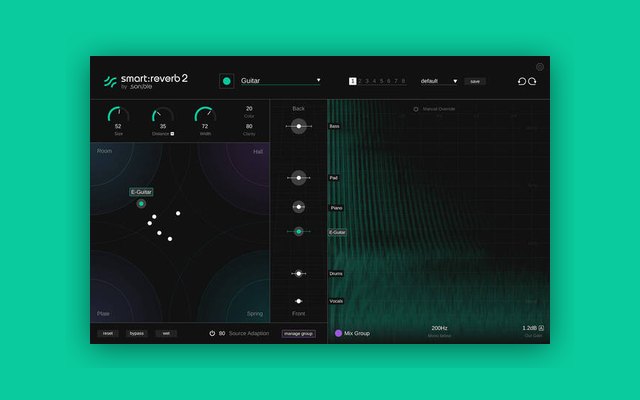The image size is (640, 400).
Task: Click the reset button
Action: (108, 333)
